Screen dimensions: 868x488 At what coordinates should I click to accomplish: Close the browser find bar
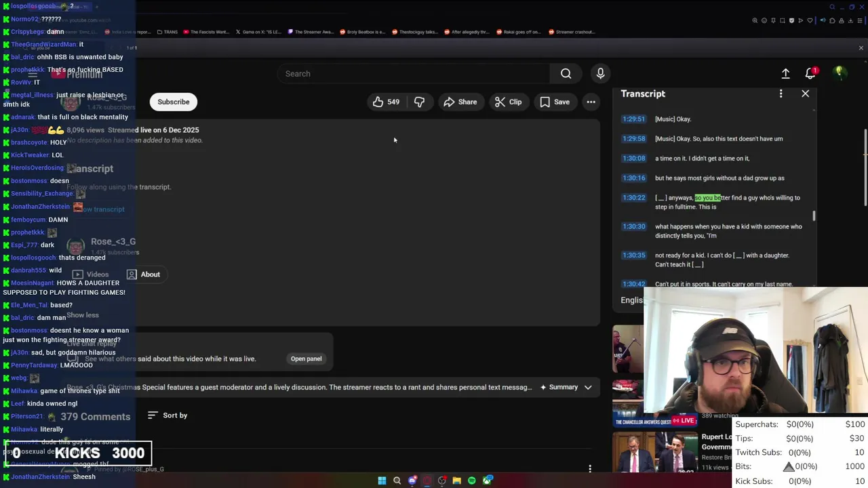[861, 48]
